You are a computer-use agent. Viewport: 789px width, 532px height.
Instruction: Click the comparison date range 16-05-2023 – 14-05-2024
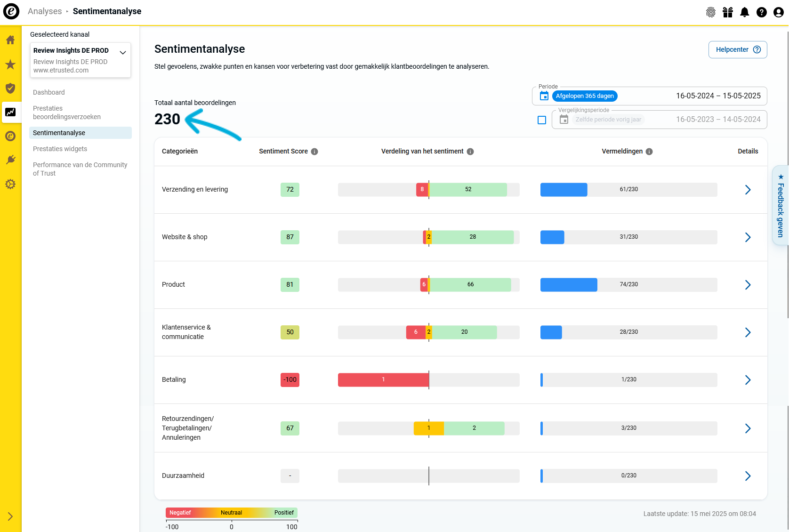pos(718,120)
